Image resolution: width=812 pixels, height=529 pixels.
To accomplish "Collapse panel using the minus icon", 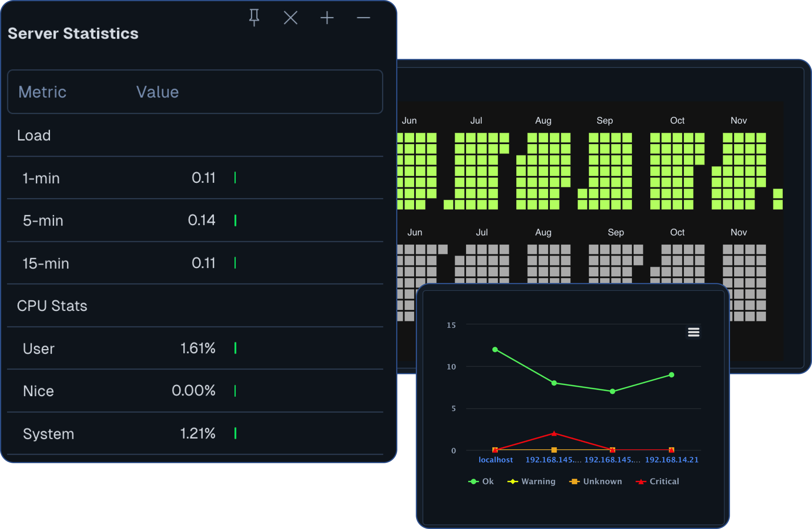I will pos(363,17).
